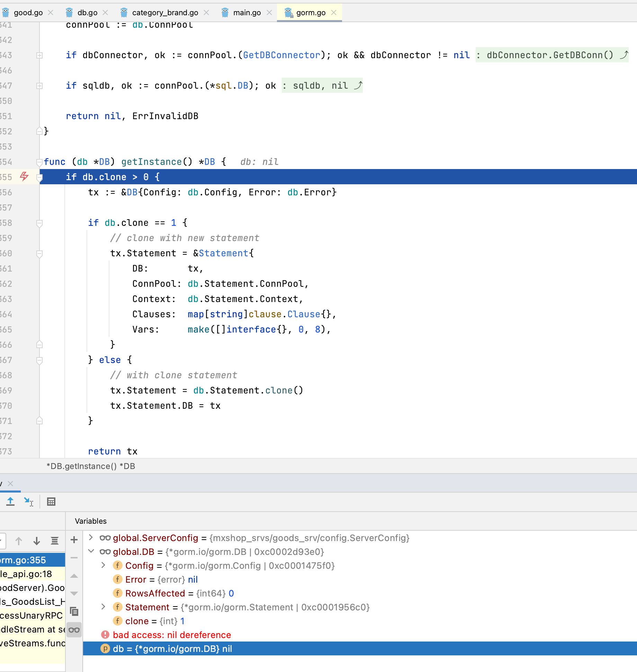Screen dimensions: 637x672
Task: Select the bad access nil dereference row
Action: [360, 635]
